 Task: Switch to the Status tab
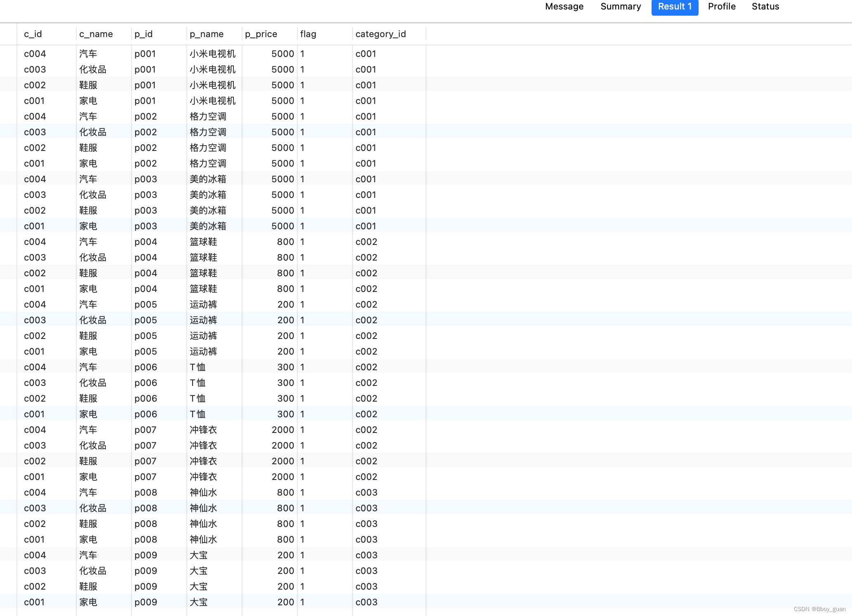click(765, 7)
